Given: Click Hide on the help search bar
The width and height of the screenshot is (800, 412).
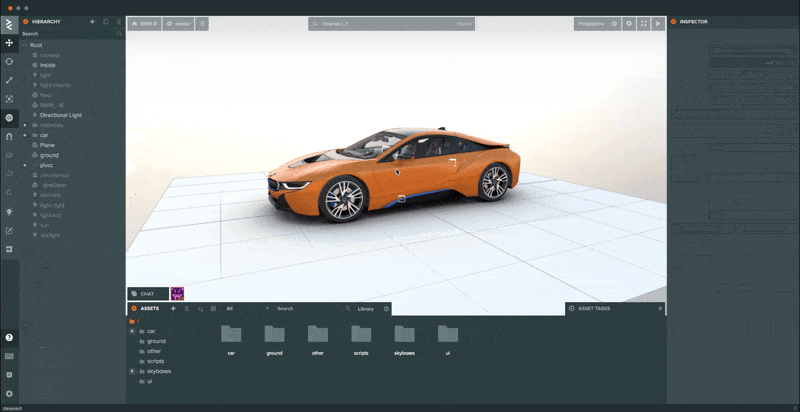Looking at the screenshot, I should (x=464, y=24).
